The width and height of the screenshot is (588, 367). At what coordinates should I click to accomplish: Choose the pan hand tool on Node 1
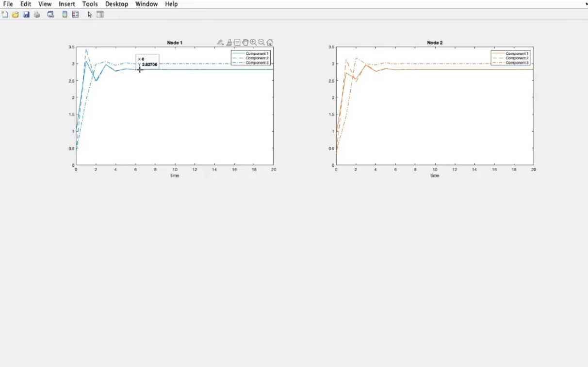[245, 43]
